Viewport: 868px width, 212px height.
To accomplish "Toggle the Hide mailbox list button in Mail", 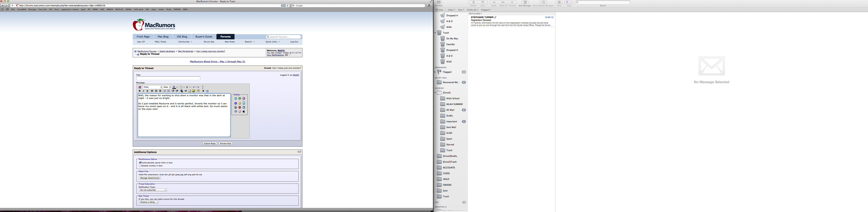I will (439, 10).
